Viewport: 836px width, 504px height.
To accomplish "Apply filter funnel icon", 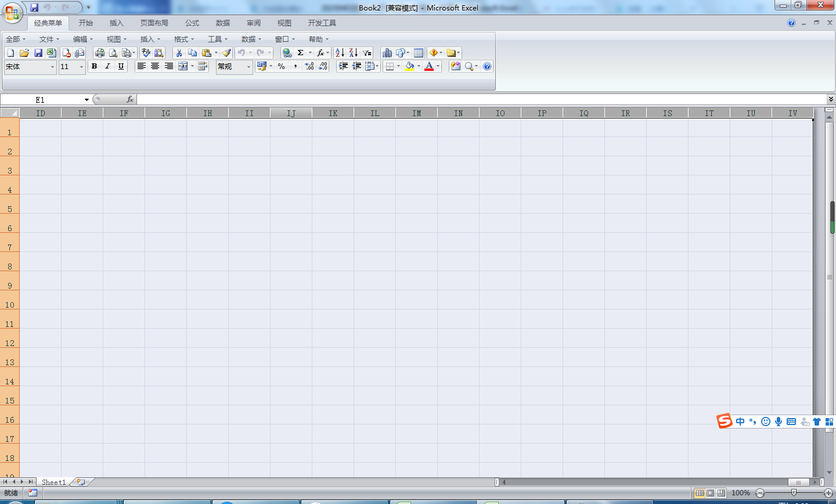I will (x=367, y=53).
